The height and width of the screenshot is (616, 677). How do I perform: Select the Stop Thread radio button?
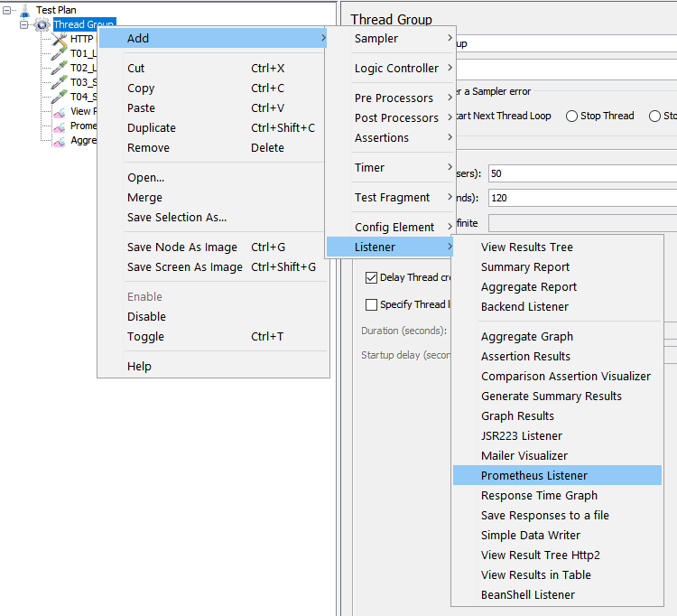pos(571,116)
